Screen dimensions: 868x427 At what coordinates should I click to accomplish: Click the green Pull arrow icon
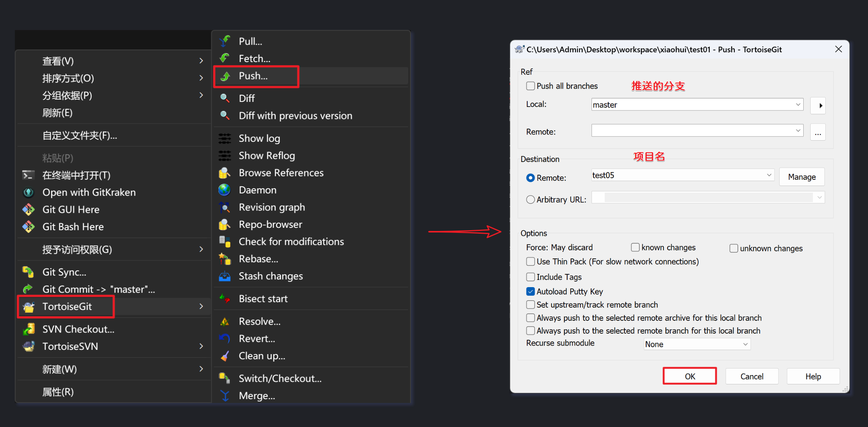[x=225, y=41]
